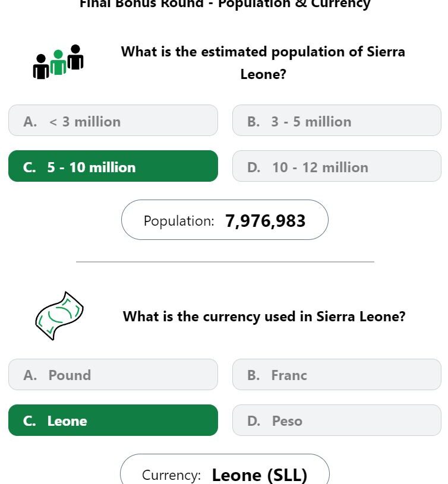Select the highlighted C 5 - 10 million answer

[113, 166]
